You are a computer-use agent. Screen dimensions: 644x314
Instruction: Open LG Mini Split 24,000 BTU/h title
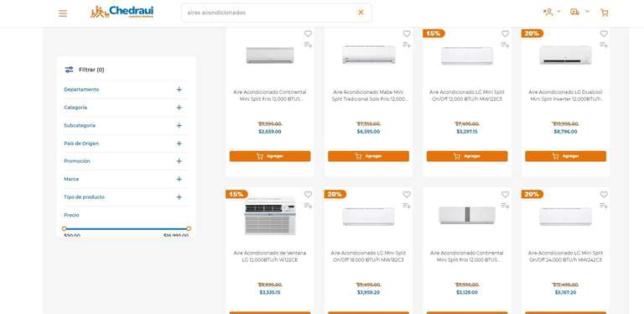click(565, 256)
